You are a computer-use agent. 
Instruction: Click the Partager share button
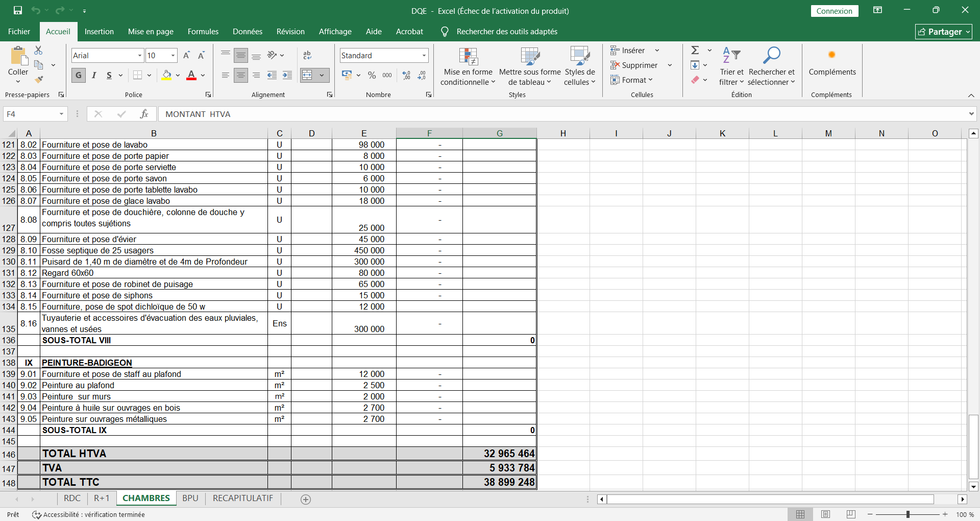[x=943, y=32]
